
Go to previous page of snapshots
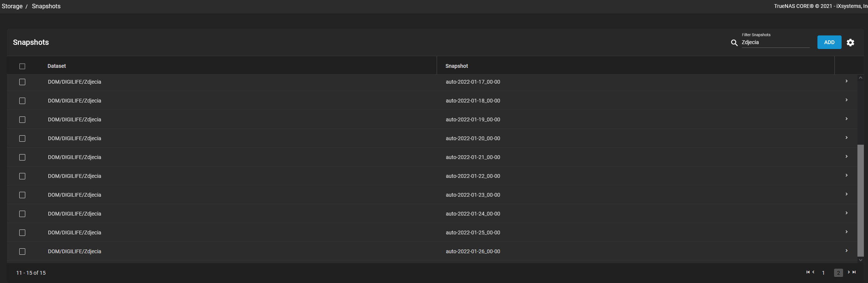(x=813, y=272)
